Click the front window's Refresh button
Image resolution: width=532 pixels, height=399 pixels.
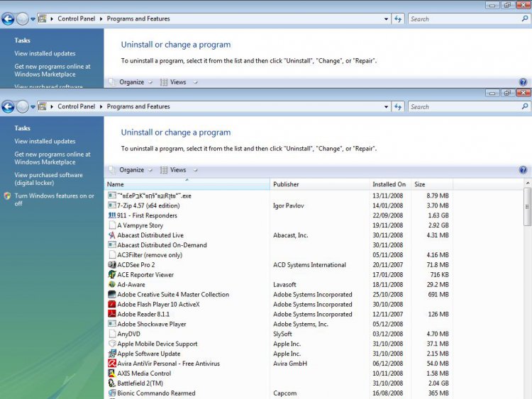(x=398, y=107)
